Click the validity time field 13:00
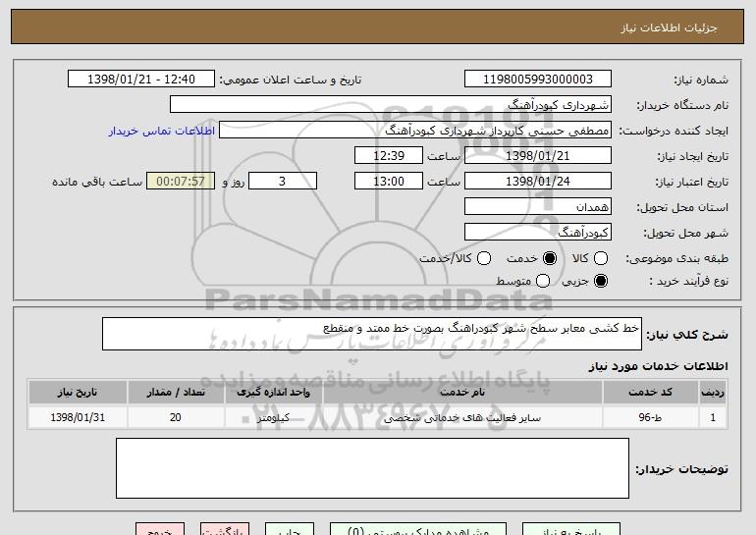 (389, 182)
